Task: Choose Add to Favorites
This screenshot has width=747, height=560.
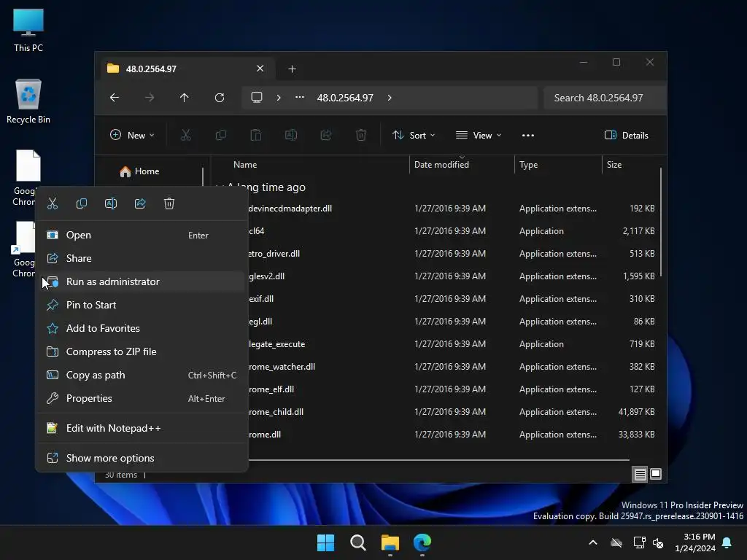Action: click(142, 328)
